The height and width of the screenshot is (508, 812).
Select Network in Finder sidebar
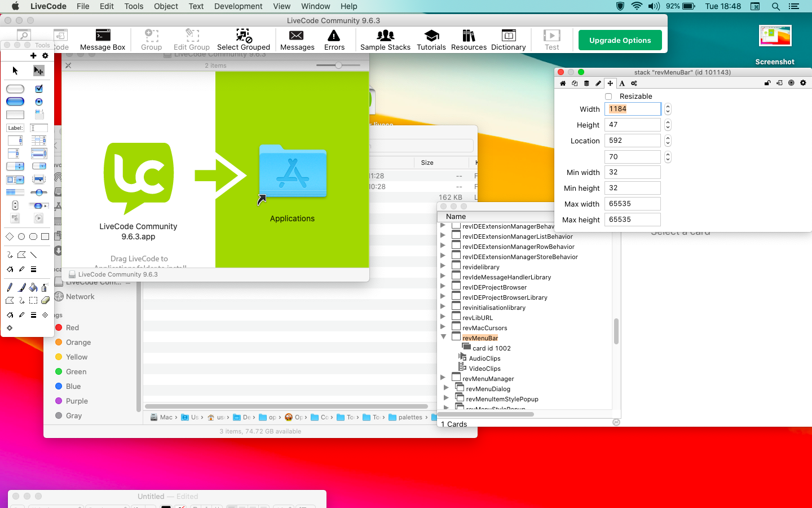coord(80,296)
